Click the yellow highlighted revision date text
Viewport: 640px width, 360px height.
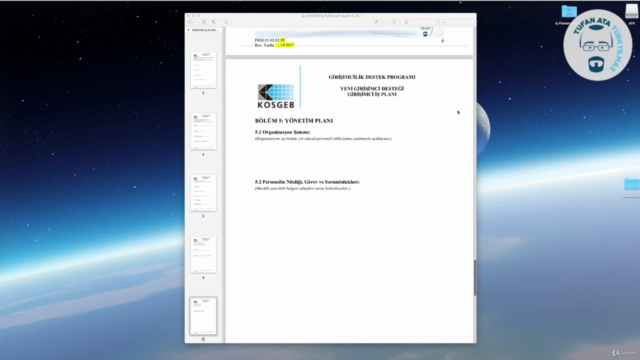point(285,45)
